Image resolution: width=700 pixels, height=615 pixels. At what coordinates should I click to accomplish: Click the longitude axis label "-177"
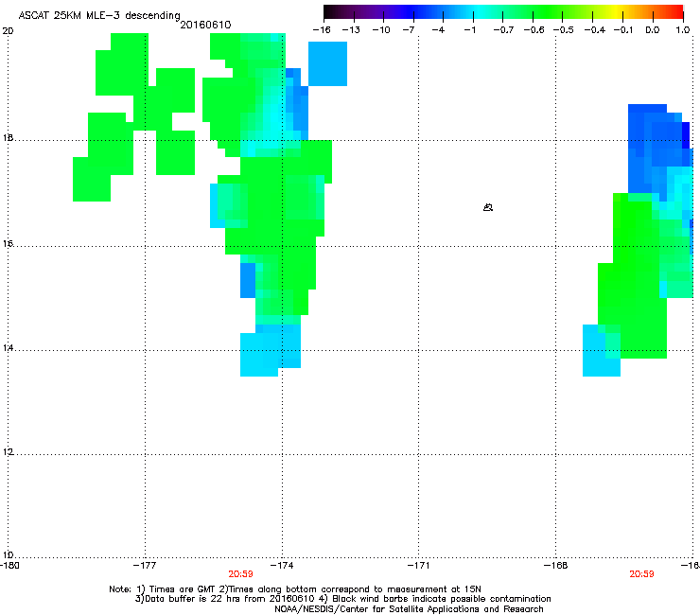pos(145,566)
